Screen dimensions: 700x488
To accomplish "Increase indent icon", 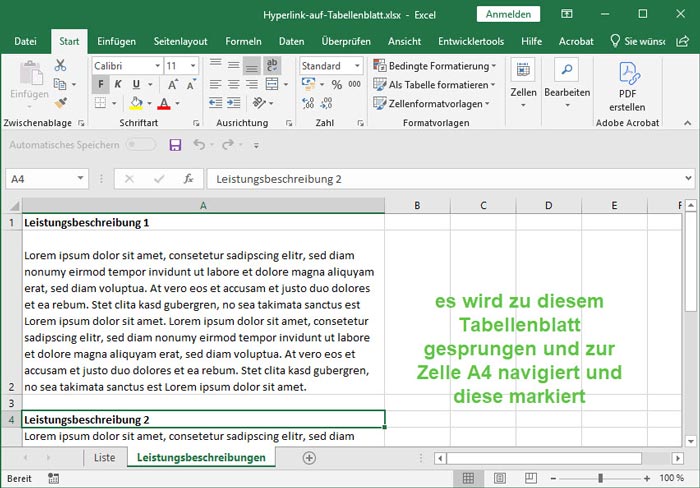I will tap(233, 103).
